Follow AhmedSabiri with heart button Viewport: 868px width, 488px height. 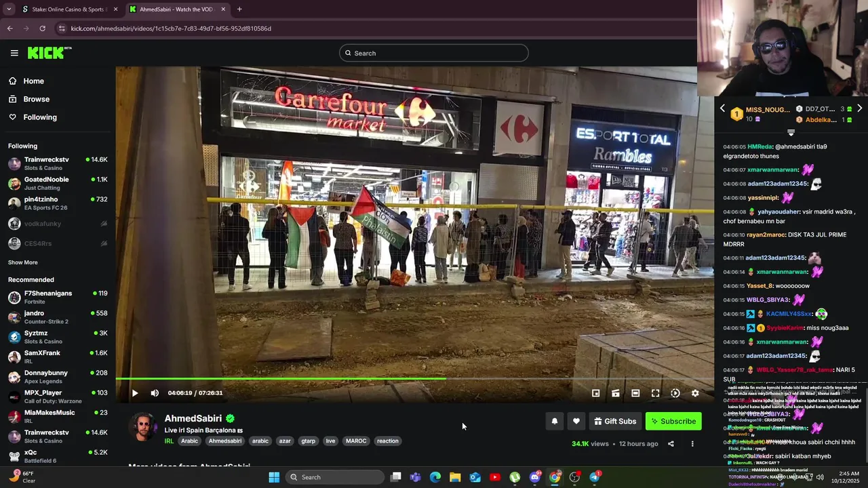click(576, 421)
